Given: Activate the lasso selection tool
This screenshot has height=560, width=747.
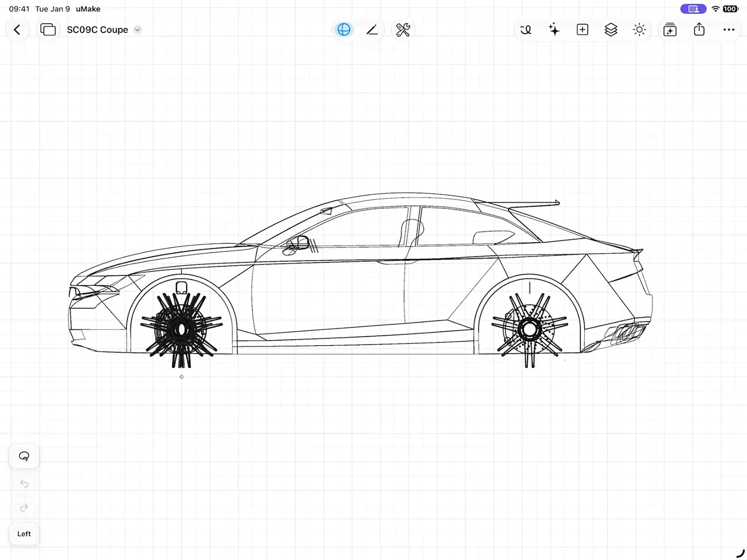Looking at the screenshot, I should pos(24,456).
